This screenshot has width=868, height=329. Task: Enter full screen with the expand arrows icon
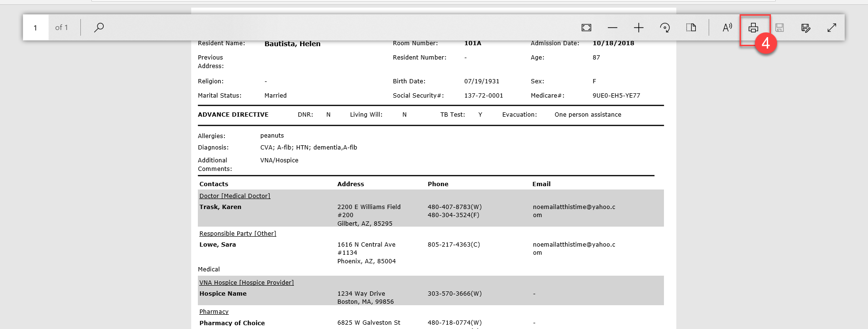point(832,28)
